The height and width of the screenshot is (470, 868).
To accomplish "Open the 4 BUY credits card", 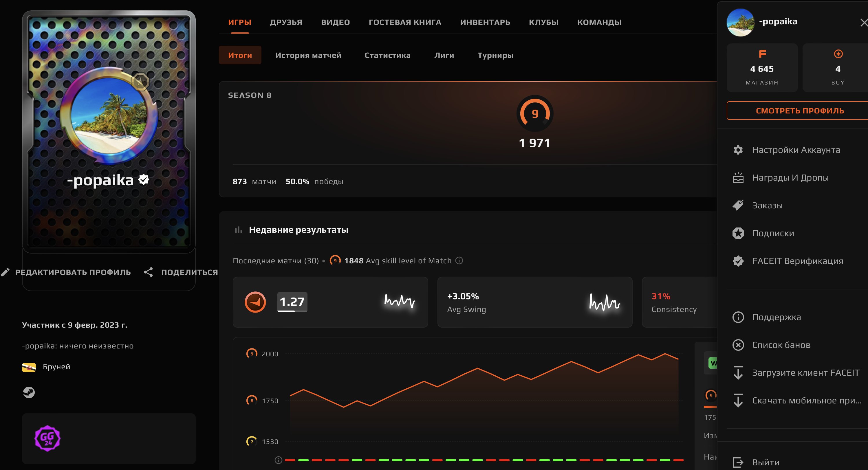I will pyautogui.click(x=836, y=68).
